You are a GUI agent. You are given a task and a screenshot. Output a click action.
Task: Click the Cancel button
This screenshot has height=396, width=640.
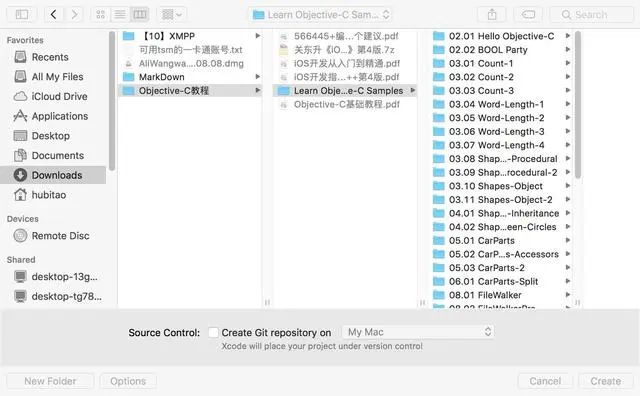click(545, 381)
